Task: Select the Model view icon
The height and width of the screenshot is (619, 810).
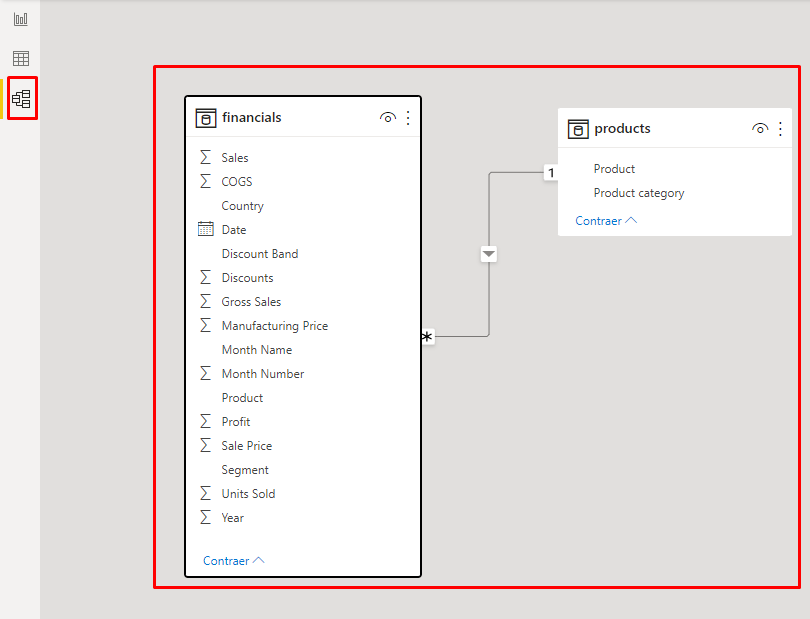Action: [22, 99]
